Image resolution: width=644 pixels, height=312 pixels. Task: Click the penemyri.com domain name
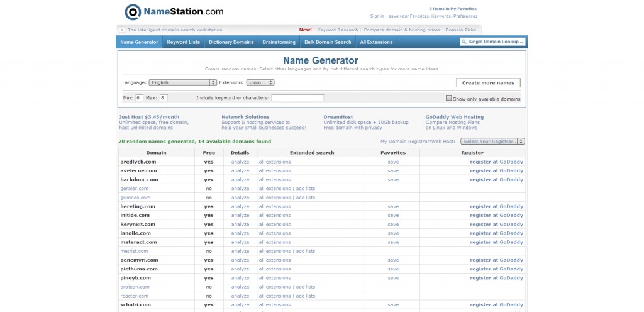tap(139, 260)
